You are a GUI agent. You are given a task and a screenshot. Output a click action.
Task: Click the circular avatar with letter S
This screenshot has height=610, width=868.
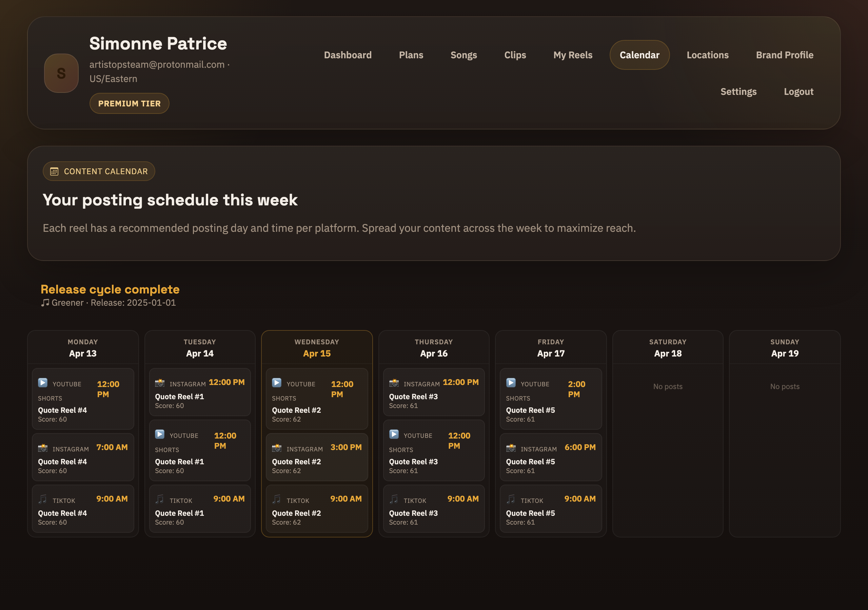point(60,73)
